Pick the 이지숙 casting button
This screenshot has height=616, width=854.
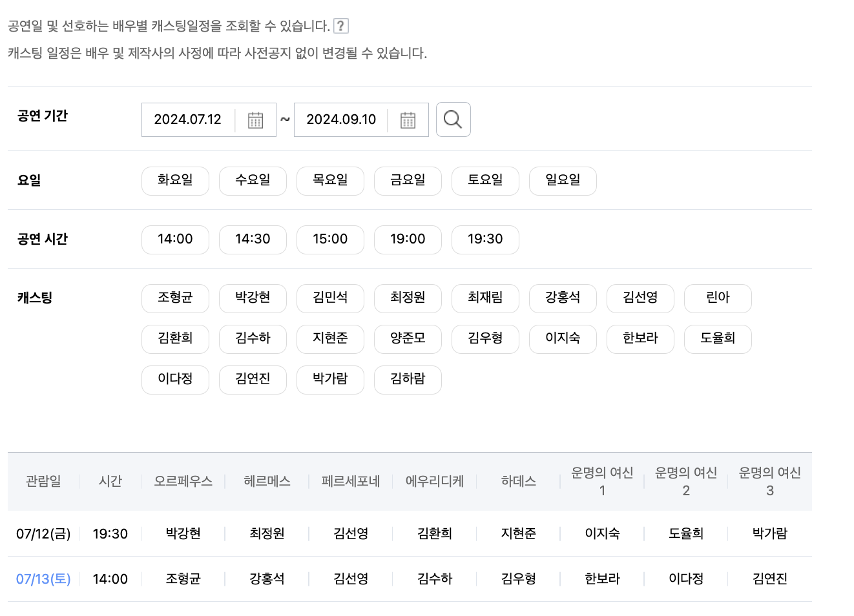point(563,339)
